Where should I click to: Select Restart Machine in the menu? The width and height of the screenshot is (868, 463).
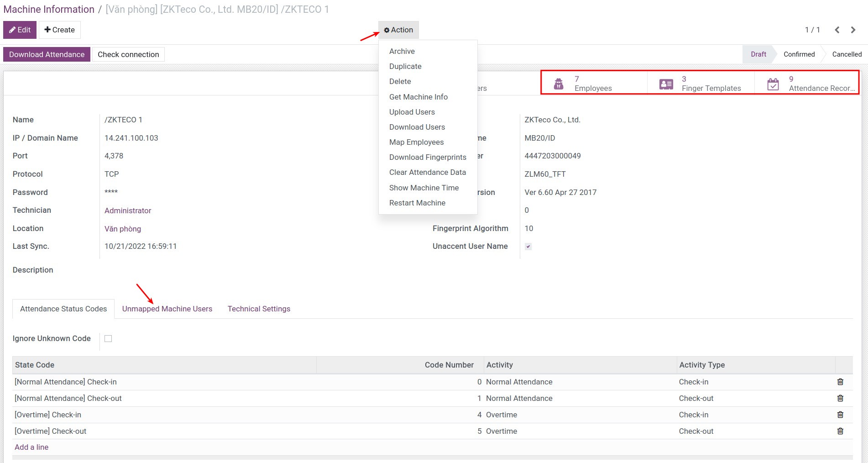pyautogui.click(x=417, y=203)
